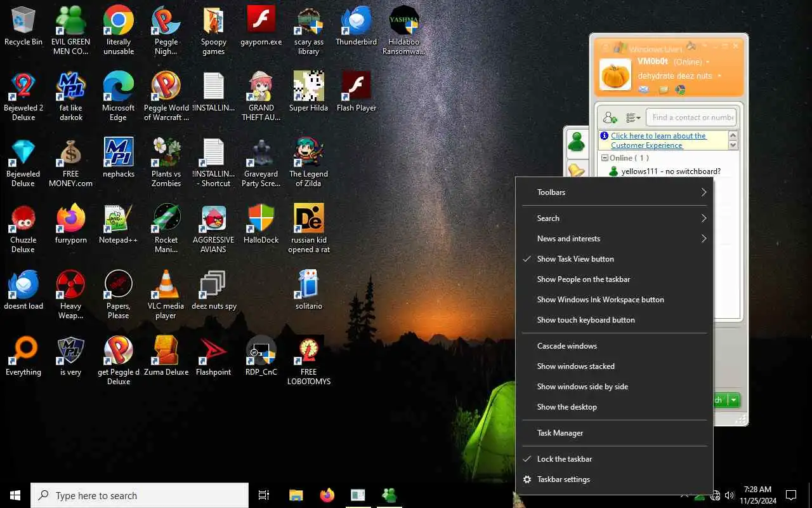Select contact yellows111 in Messenger
Screen dimensions: 812x508
pos(664,171)
